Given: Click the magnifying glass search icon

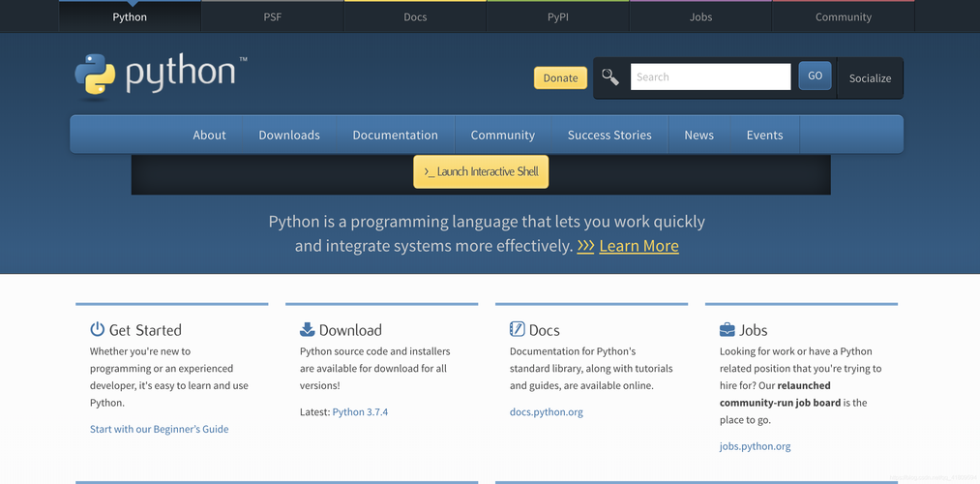Looking at the screenshot, I should point(610,77).
